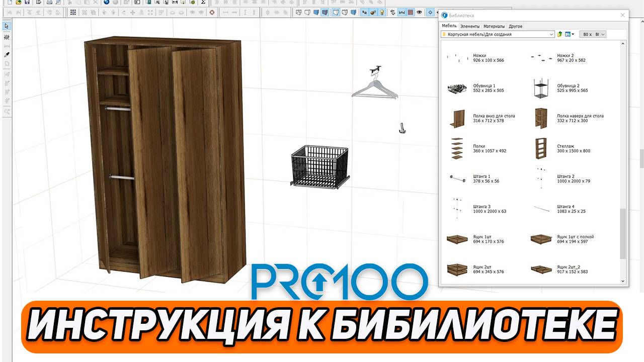Expand the library view mode dropdown arrow
Image resolution: width=644 pixels, height=362 pixels.
(x=573, y=34)
